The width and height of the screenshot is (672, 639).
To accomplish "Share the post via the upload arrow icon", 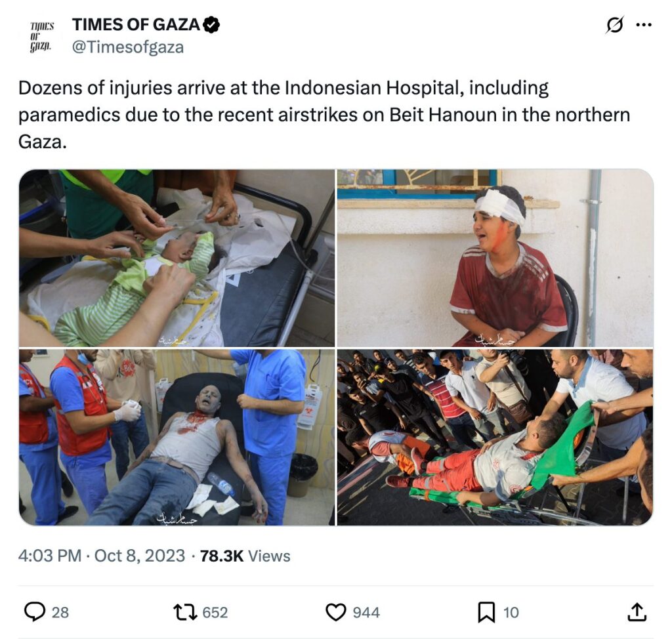I will (x=637, y=611).
